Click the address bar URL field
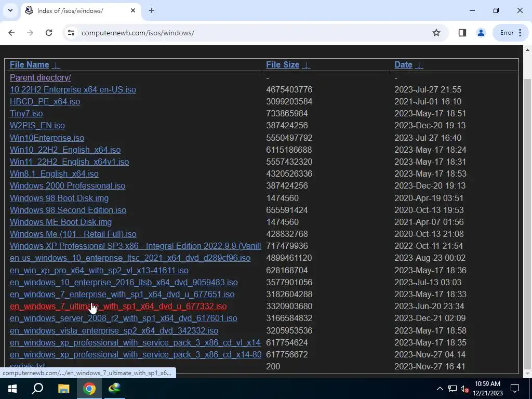The image size is (532, 399). tap(255, 33)
